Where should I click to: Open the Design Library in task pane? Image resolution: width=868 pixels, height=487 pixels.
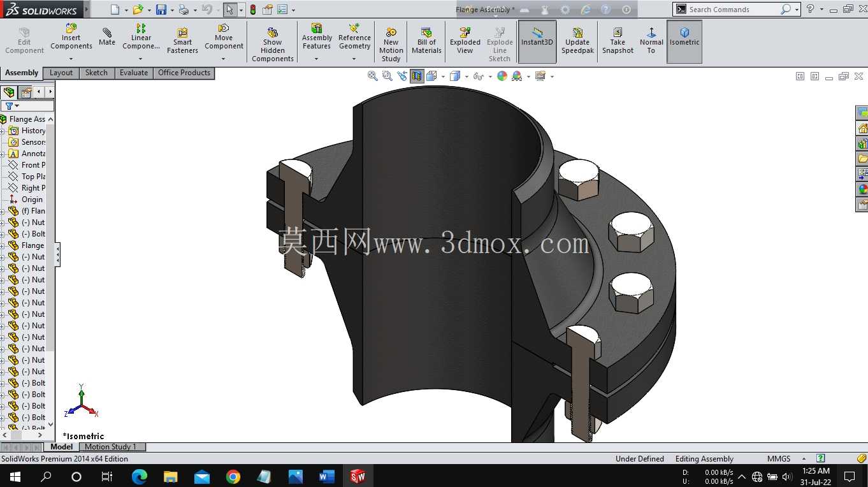[x=863, y=143]
